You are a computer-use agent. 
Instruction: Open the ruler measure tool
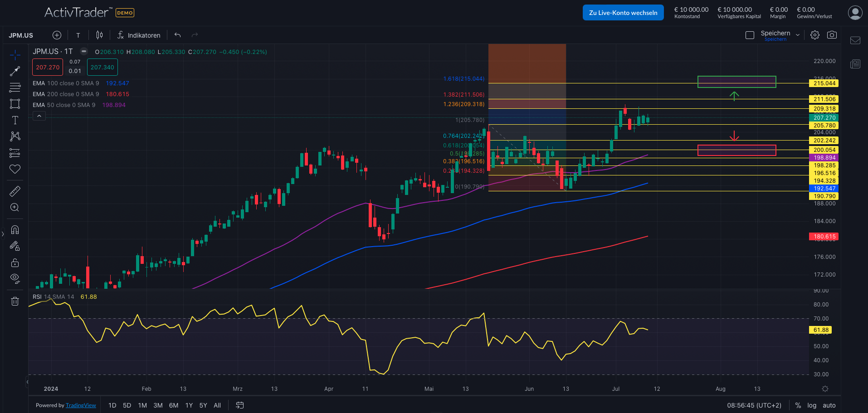point(15,191)
